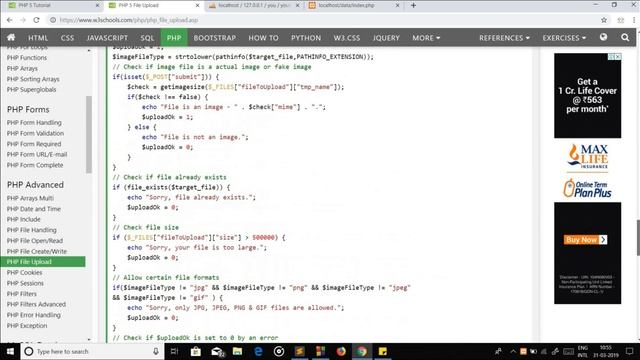Select the CSS menu item
Screen dimensions: 640x360
[x=67, y=38]
